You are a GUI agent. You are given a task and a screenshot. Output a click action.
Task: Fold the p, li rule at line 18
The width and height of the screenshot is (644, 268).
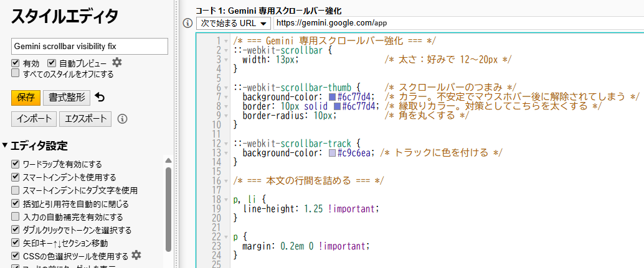225,199
